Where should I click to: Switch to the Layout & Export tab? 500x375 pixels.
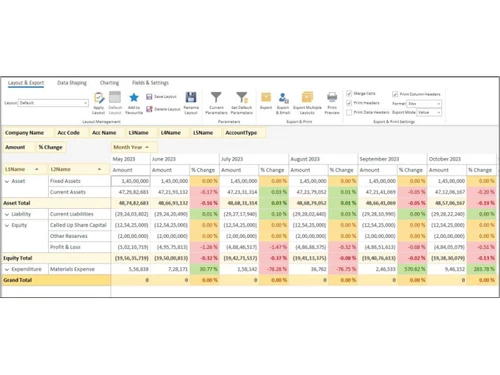tap(26, 83)
